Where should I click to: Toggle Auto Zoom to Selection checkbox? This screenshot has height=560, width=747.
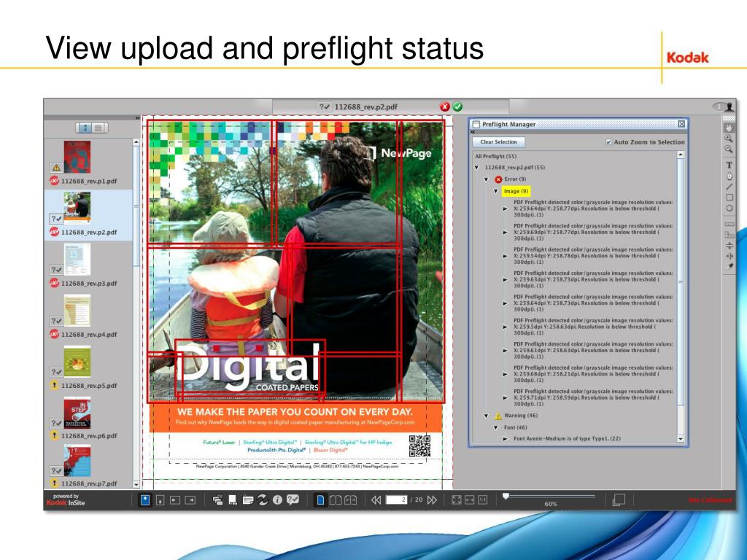609,142
